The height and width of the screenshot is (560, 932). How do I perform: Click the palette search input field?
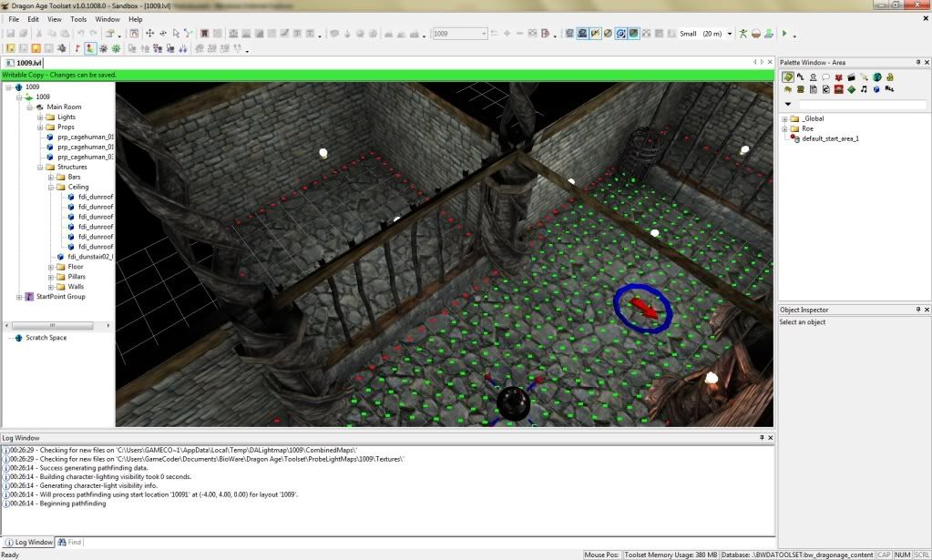click(861, 105)
